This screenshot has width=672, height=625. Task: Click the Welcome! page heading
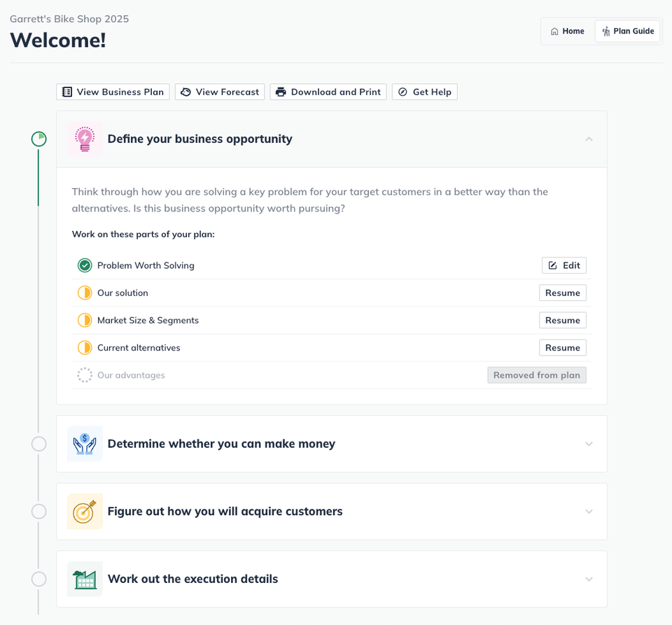(58, 41)
